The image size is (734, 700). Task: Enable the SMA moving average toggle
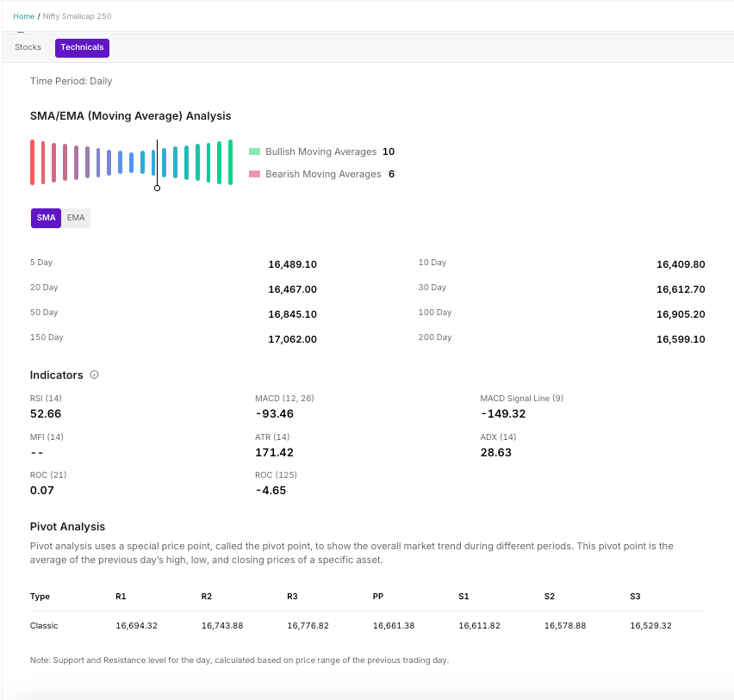(47, 218)
